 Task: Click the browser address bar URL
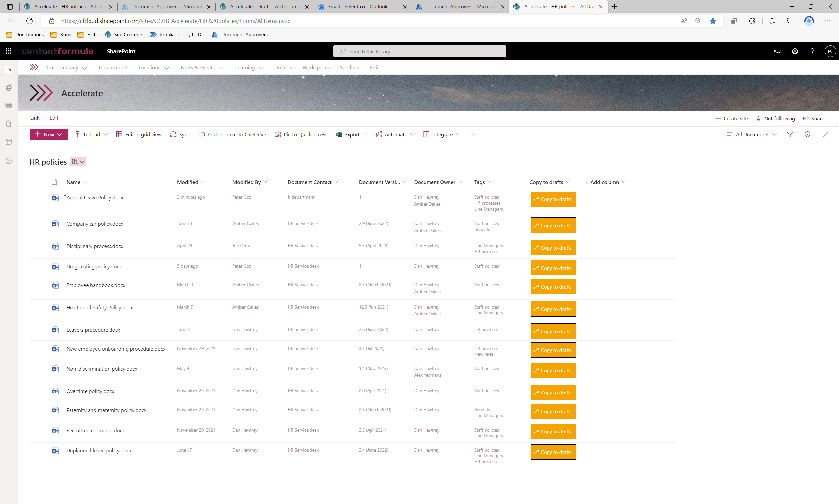pos(175,21)
